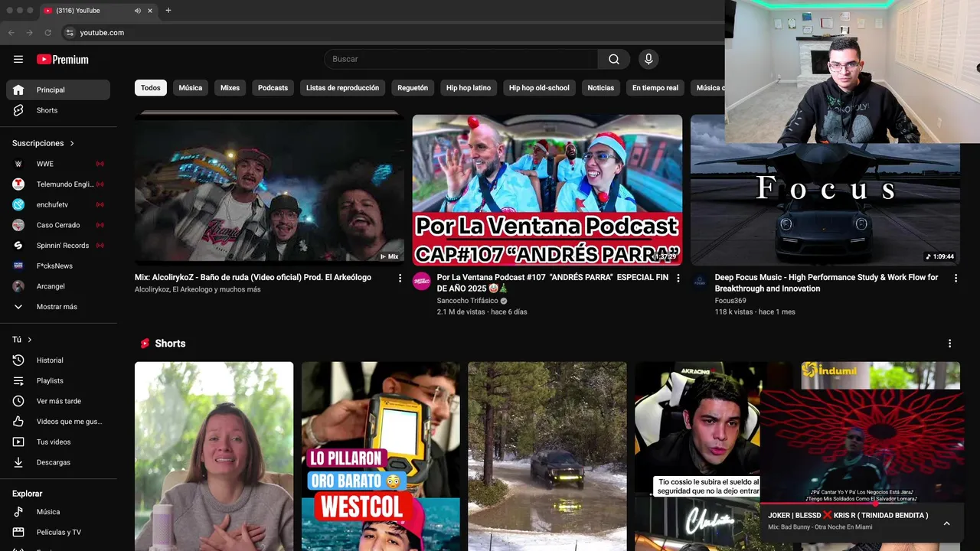980x551 pixels.
Task: Open the Westcol oro barato Short
Action: 381,456
